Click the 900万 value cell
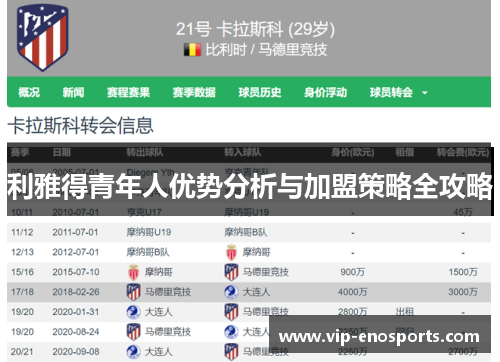The image size is (500, 362). 352,272
